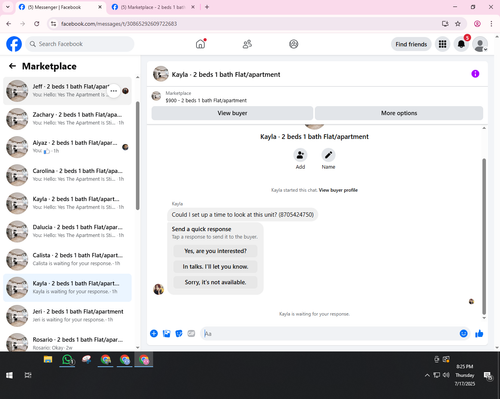Open File Explorer from the taskbar
Viewport: 500px width, 399px height.
click(48, 360)
